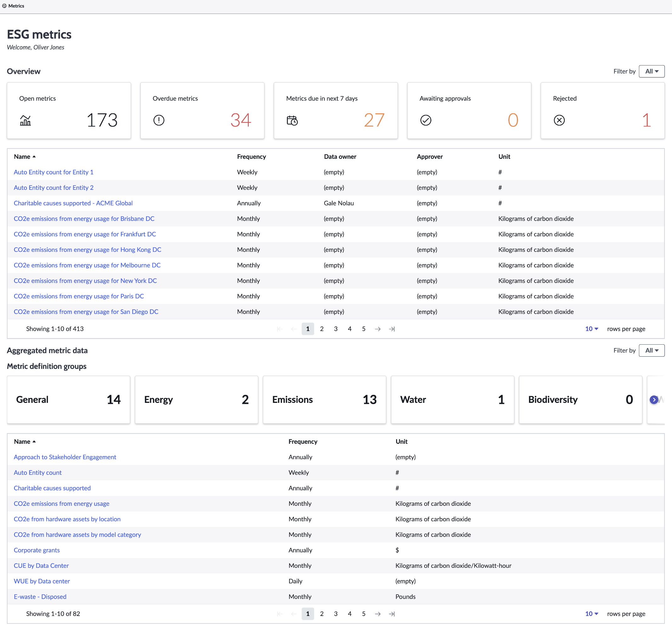This screenshot has height=632, width=672.
Task: Click the Awaiting approvals checkmark icon
Action: (x=426, y=120)
